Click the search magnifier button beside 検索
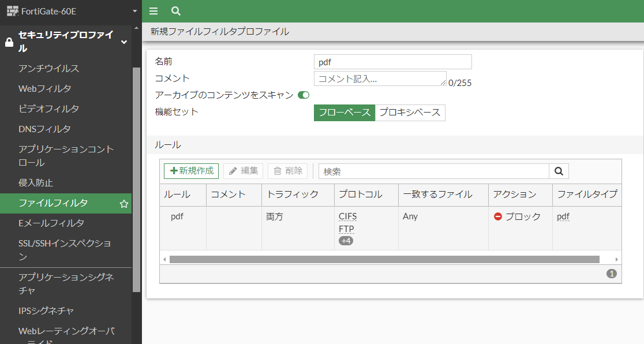 coord(559,171)
